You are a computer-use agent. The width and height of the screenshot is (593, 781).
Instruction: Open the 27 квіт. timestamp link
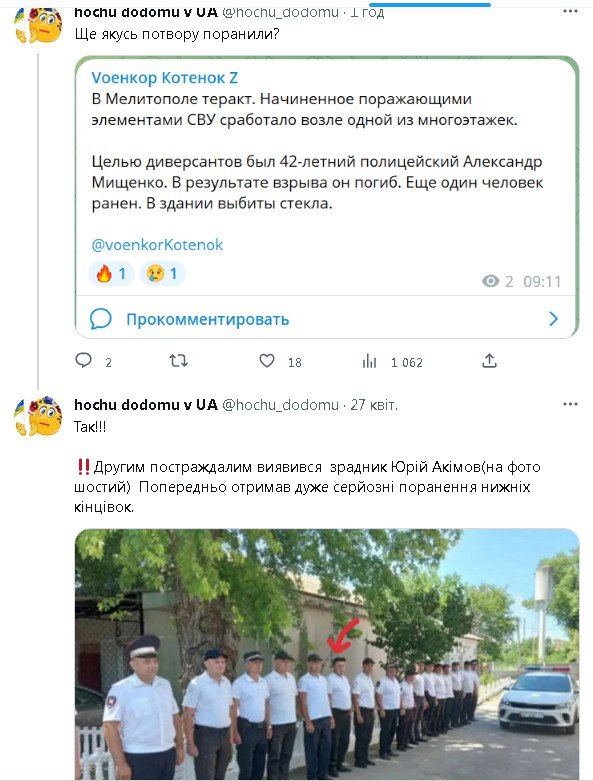pyautogui.click(x=374, y=404)
